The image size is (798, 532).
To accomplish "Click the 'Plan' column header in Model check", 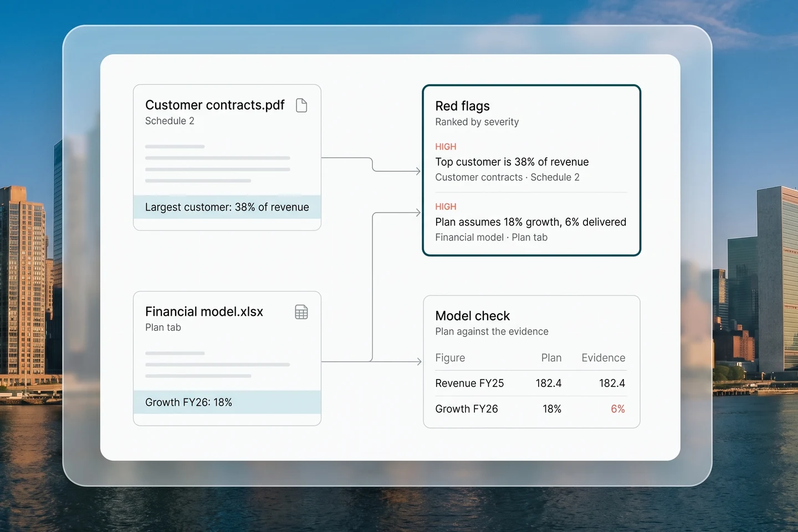I will tap(551, 358).
